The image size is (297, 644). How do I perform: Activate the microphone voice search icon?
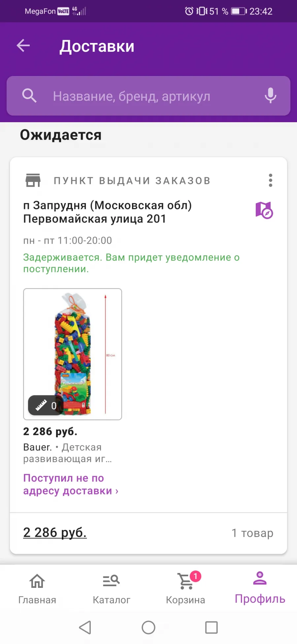pos(271,96)
